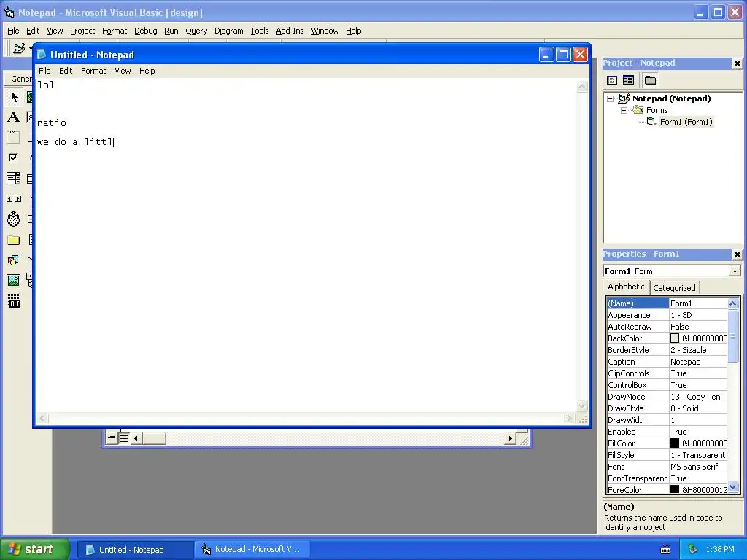Click the BackColor color swatch
The width and height of the screenshot is (747, 560).
point(675,338)
